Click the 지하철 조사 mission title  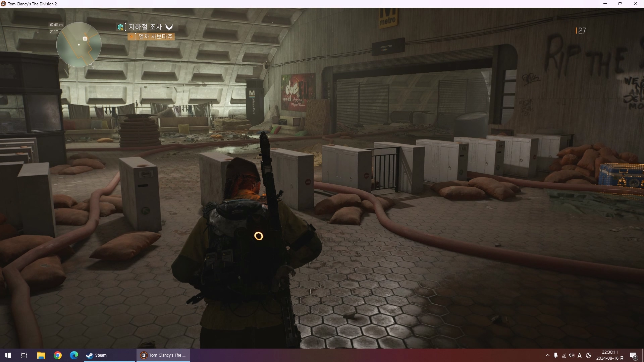(x=145, y=27)
